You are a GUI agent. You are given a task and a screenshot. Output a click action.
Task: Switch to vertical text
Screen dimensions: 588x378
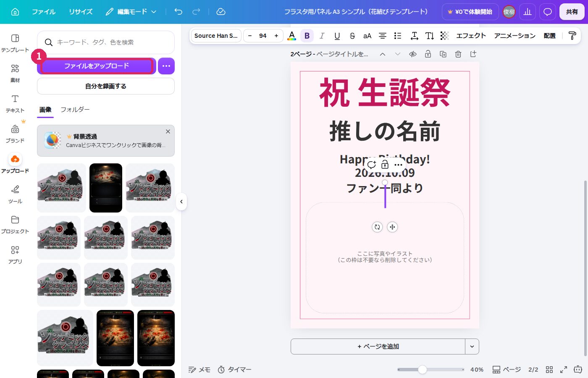tap(430, 36)
